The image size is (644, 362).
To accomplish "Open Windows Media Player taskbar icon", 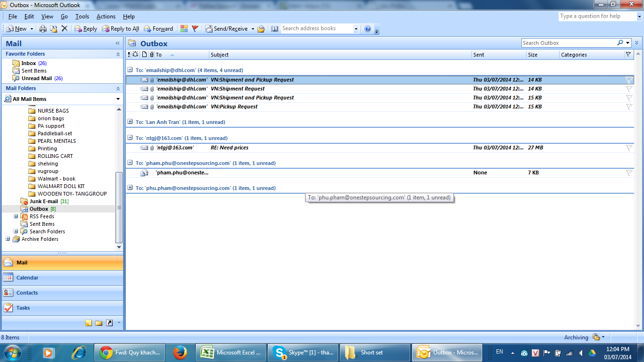I will [48, 352].
